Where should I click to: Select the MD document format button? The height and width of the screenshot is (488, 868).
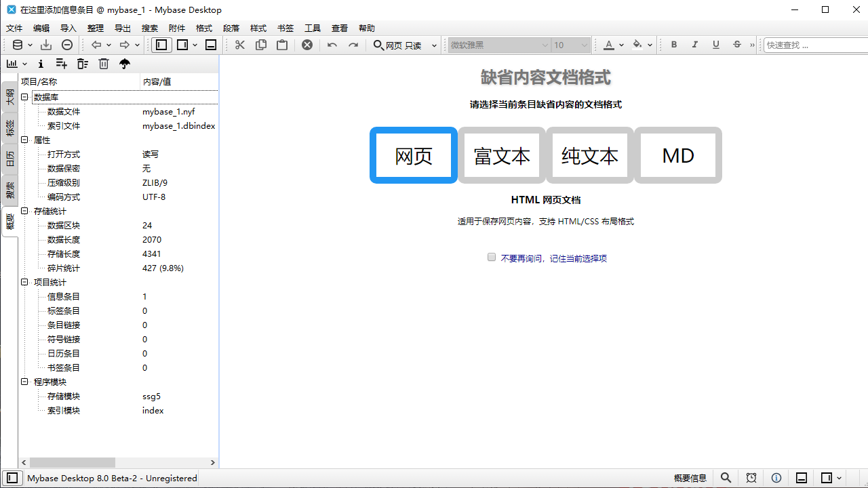click(x=677, y=155)
